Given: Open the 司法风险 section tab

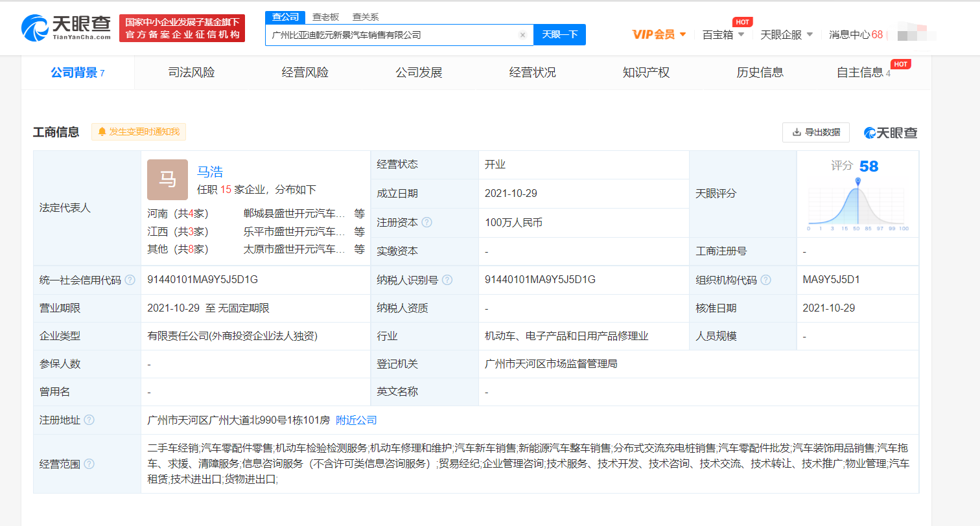Looking at the screenshot, I should pos(191,72).
